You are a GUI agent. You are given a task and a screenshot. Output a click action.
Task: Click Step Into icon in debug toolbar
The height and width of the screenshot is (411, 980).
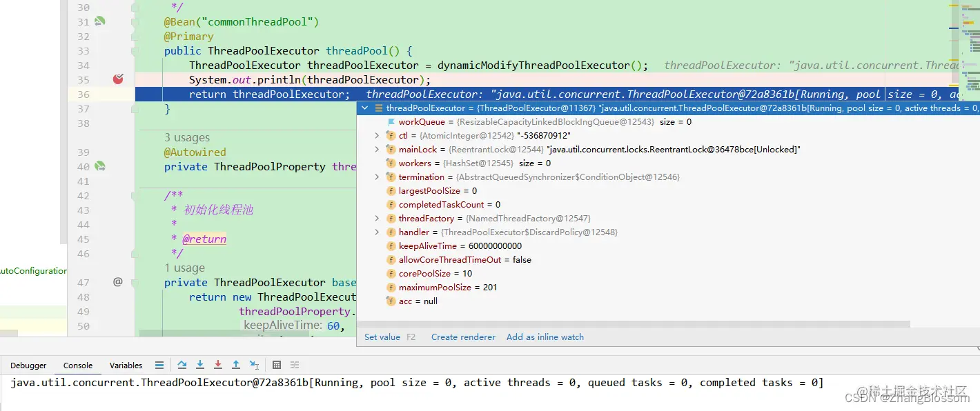point(200,365)
